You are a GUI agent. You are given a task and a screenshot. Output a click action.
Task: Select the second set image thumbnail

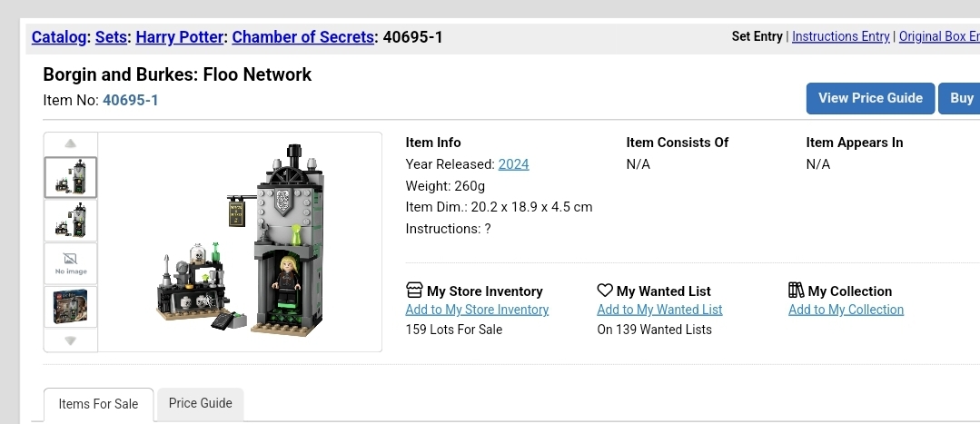point(71,221)
